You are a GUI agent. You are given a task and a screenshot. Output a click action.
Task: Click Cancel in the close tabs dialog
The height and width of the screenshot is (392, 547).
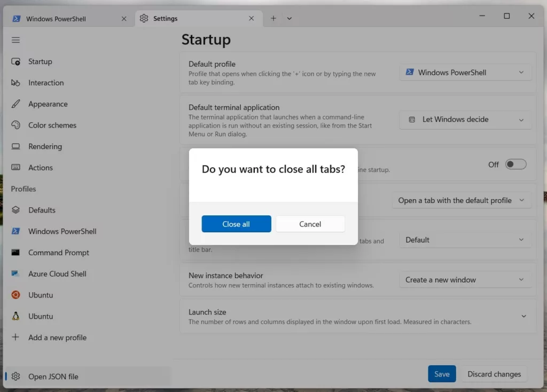click(310, 224)
